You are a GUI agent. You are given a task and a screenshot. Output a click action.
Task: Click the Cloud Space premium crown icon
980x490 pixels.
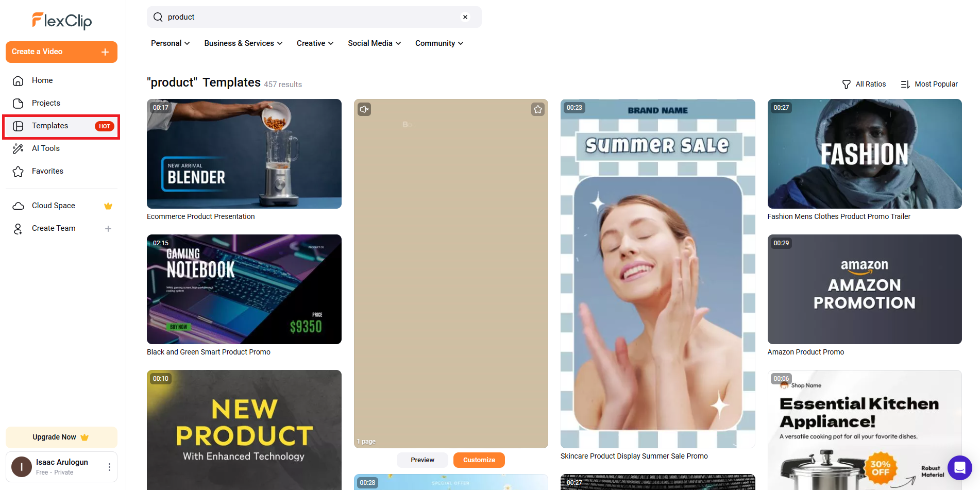108,206
